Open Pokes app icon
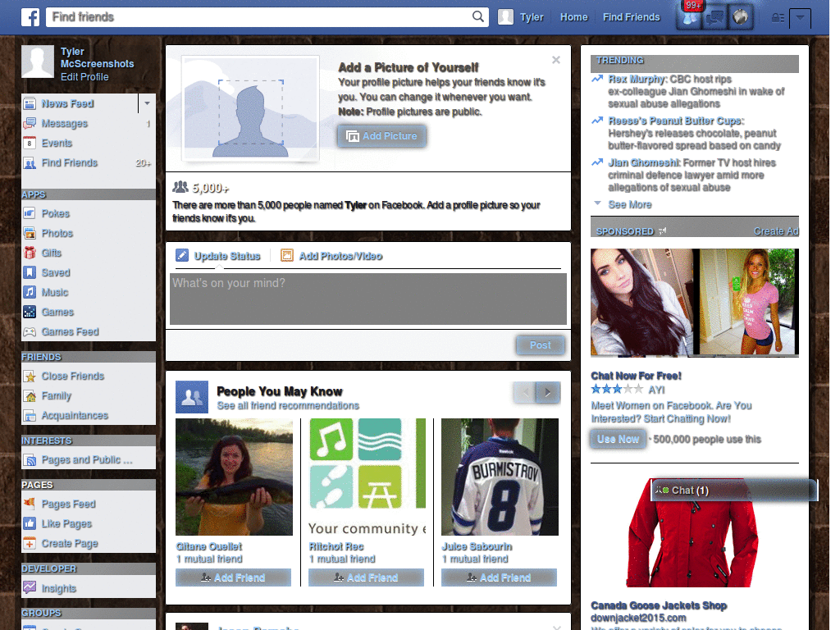 tap(30, 214)
